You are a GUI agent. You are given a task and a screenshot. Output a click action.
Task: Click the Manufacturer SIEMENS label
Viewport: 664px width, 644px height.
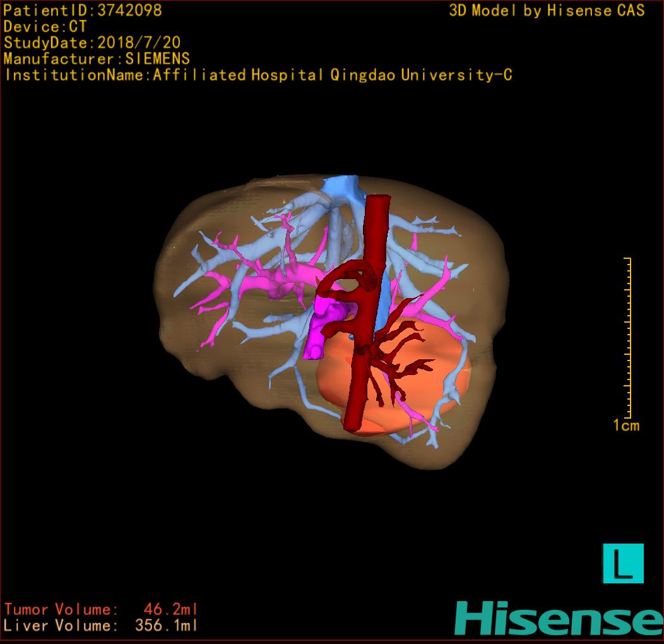click(97, 59)
